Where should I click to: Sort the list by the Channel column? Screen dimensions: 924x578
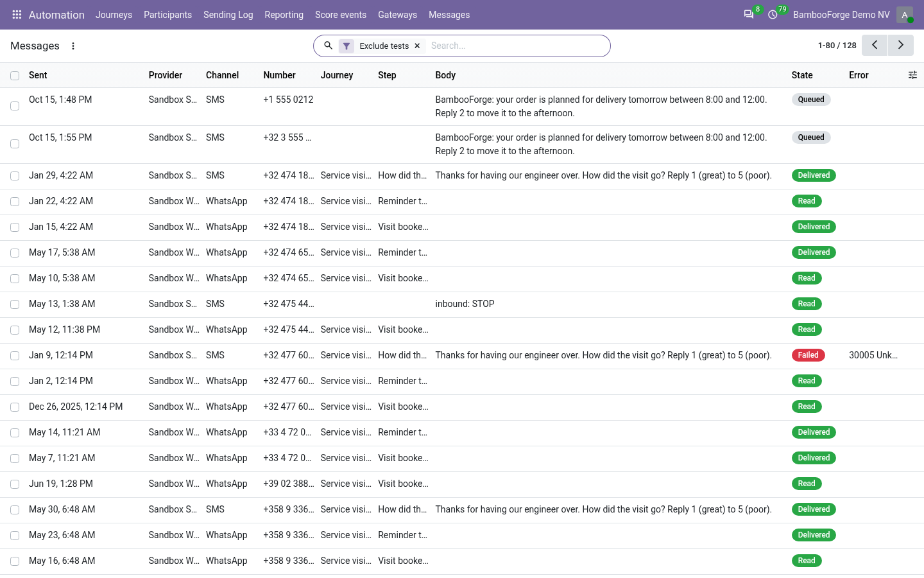[222, 75]
